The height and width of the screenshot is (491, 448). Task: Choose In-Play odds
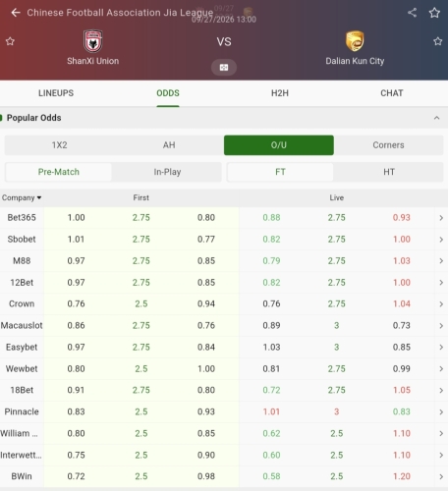pos(167,172)
